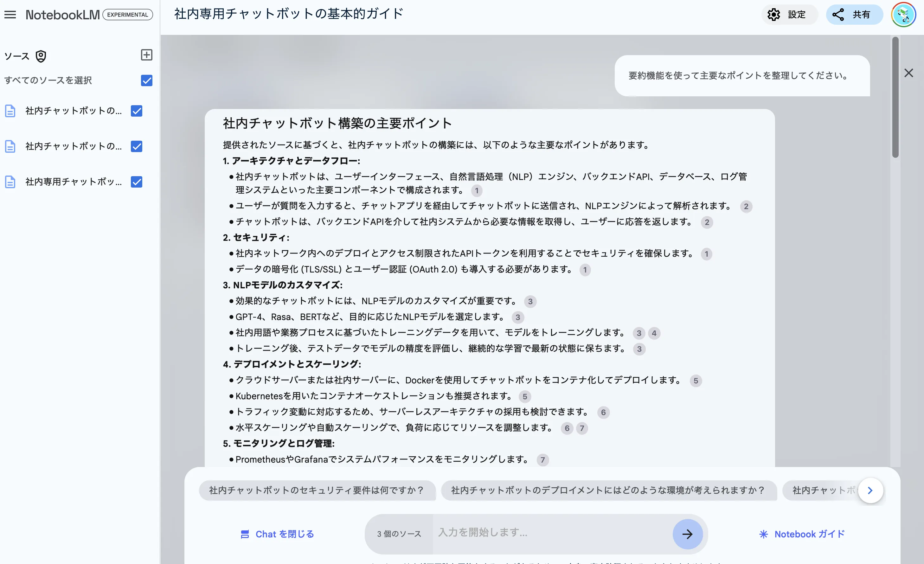Image resolution: width=924 pixels, height=564 pixels.
Task: Add a new source with plus icon
Action: tap(146, 55)
